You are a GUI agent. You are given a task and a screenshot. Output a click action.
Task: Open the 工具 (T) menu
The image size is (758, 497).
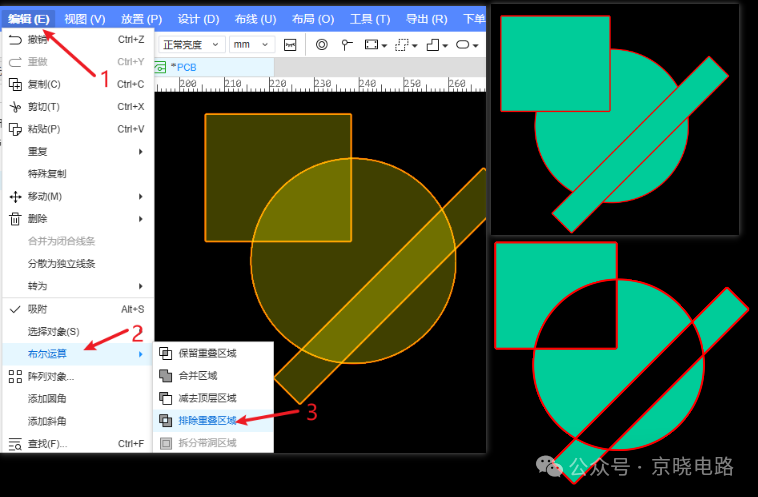pyautogui.click(x=370, y=19)
